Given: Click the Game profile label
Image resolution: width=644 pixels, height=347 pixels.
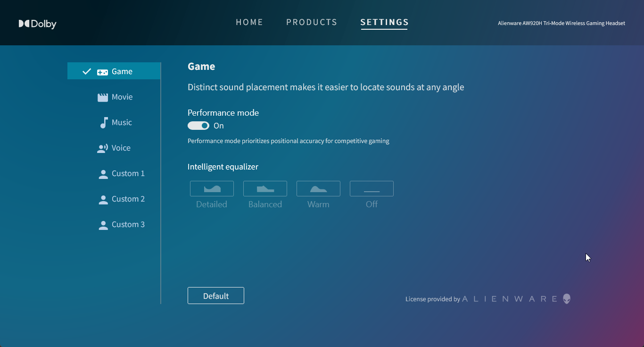Looking at the screenshot, I should click(x=122, y=71).
